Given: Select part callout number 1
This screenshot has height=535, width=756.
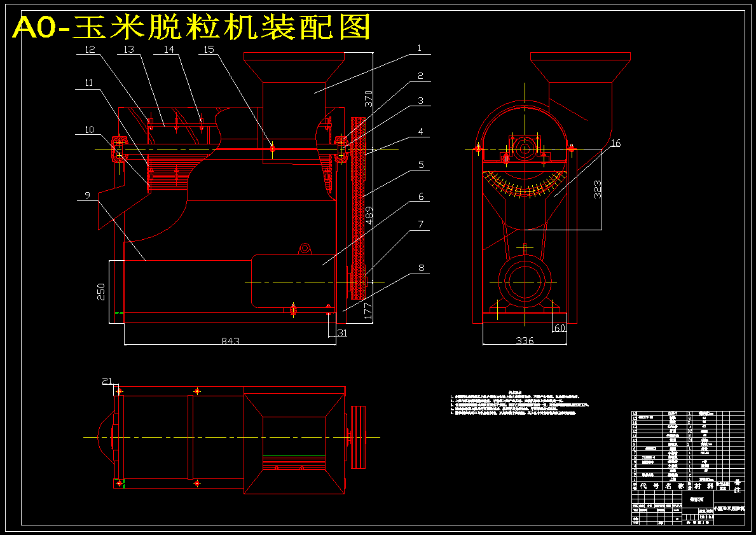Looking at the screenshot, I should point(420,48).
